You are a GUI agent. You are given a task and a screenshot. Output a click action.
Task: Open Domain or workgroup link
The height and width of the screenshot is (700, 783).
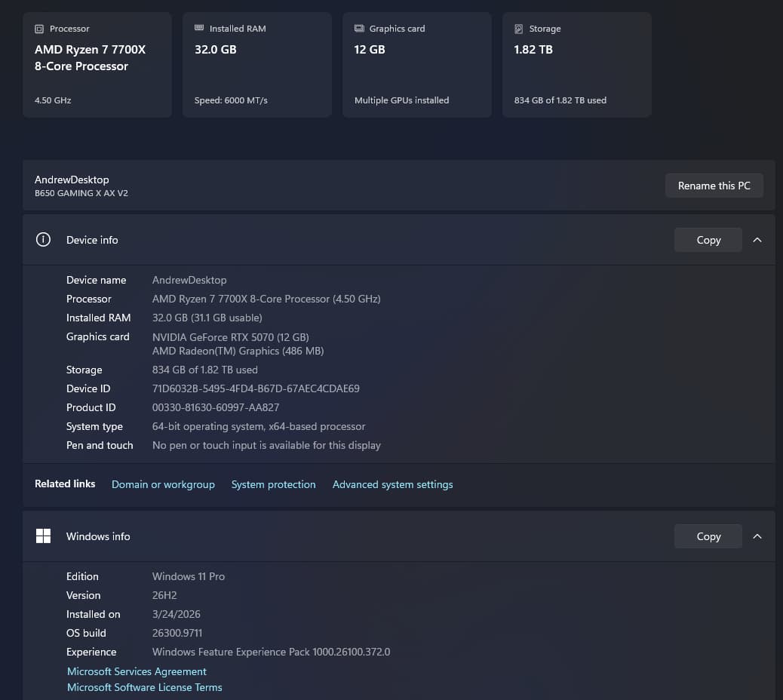click(x=163, y=484)
